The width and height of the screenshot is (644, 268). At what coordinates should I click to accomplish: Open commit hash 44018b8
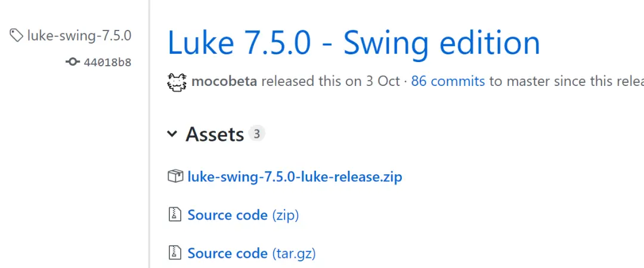coord(107,63)
